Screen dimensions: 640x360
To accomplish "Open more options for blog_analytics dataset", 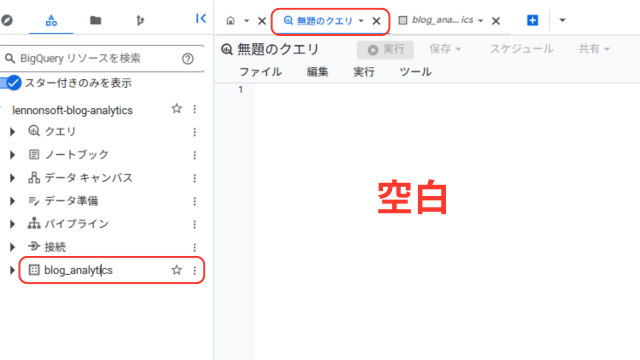I will (x=195, y=270).
